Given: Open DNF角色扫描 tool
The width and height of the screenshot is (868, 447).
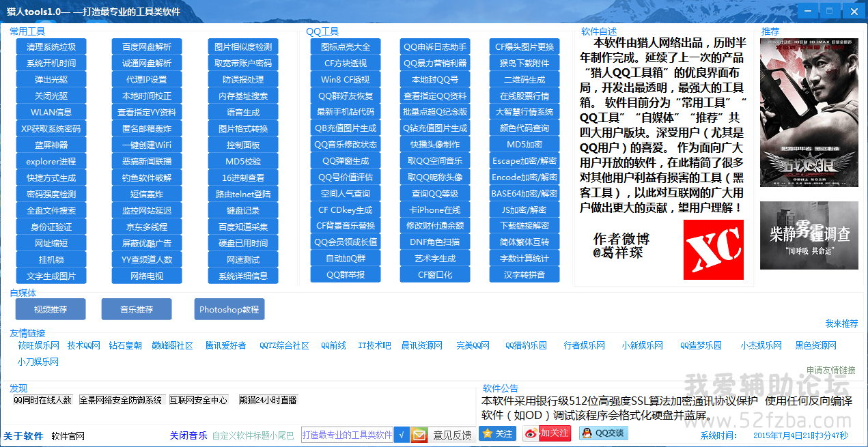Looking at the screenshot, I should [435, 242].
